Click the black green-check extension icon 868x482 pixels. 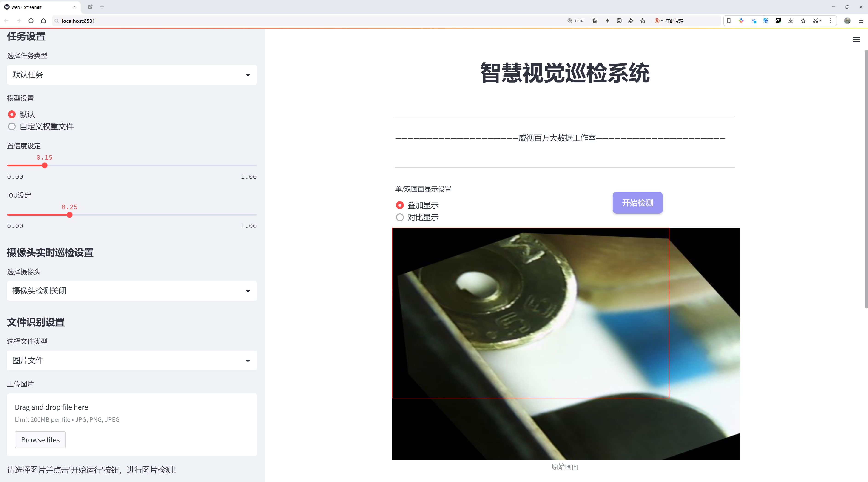(778, 21)
